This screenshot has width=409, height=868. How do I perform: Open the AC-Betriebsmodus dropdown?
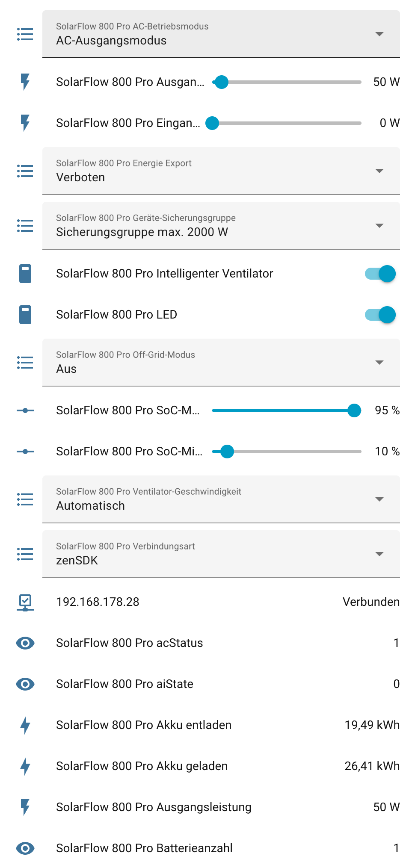click(221, 34)
